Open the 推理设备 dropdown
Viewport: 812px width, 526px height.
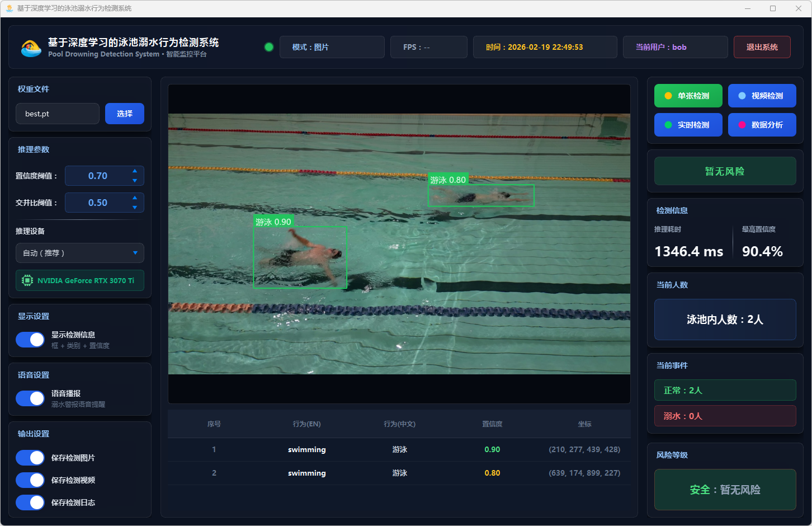pos(79,253)
